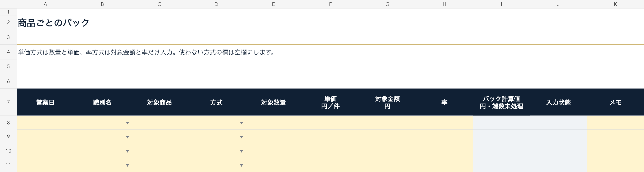
Task: Select column C header
Action: pos(159,4)
